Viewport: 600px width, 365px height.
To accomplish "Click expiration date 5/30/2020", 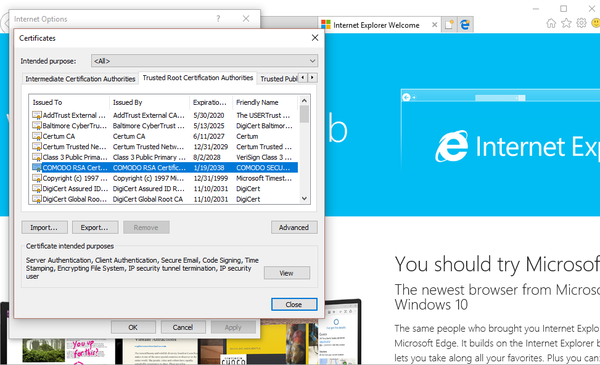I will [209, 115].
